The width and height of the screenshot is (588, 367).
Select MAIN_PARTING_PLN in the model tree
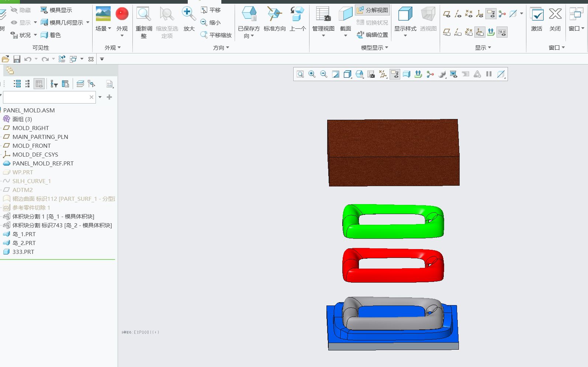(40, 137)
